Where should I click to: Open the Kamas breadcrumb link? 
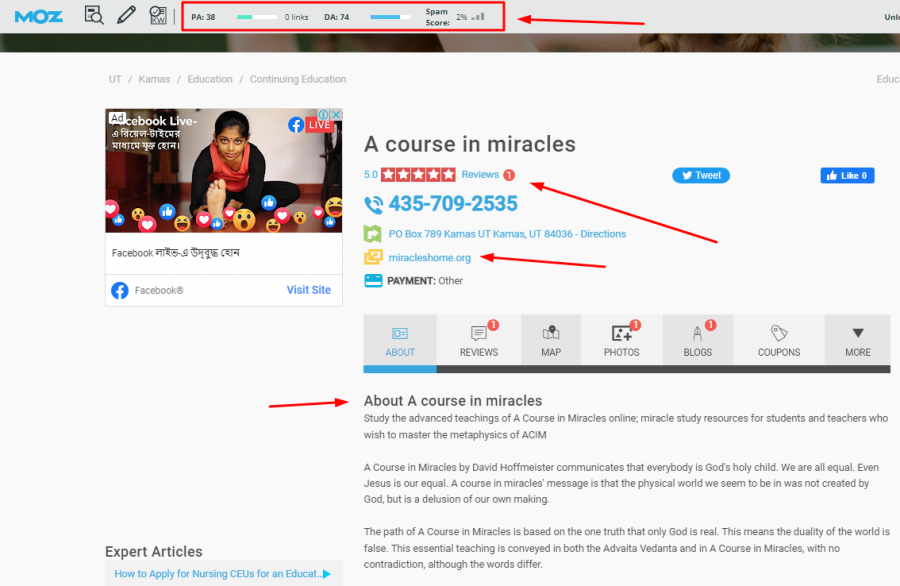154,79
